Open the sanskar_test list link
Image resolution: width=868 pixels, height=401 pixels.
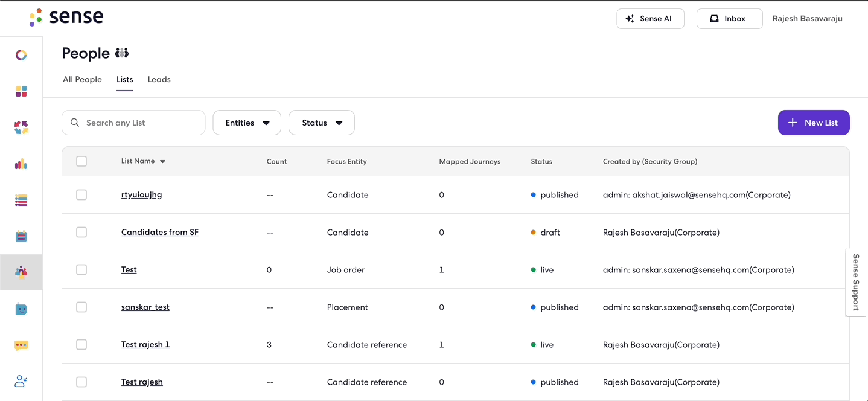145,307
